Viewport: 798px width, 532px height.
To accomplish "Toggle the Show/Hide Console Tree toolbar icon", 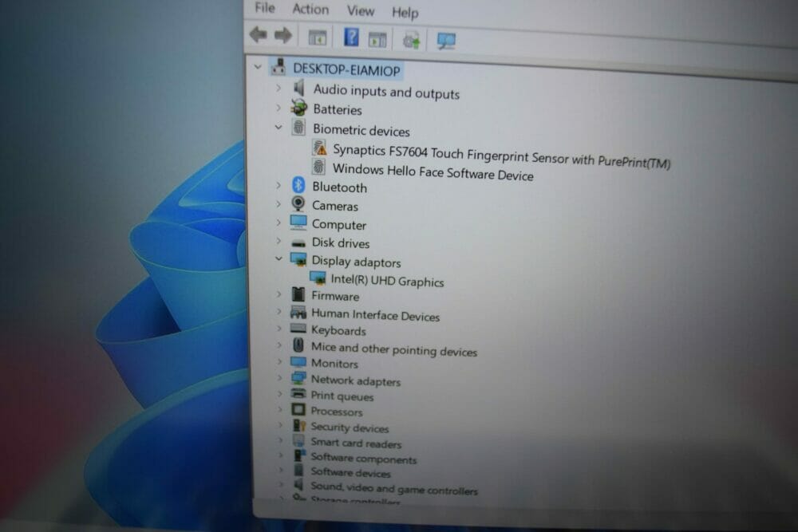I will click(x=318, y=37).
